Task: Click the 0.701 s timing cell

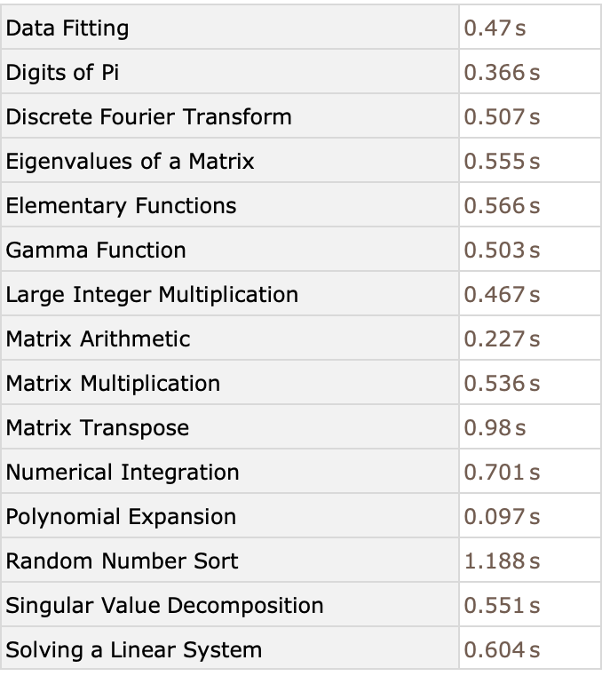Action: (502, 473)
